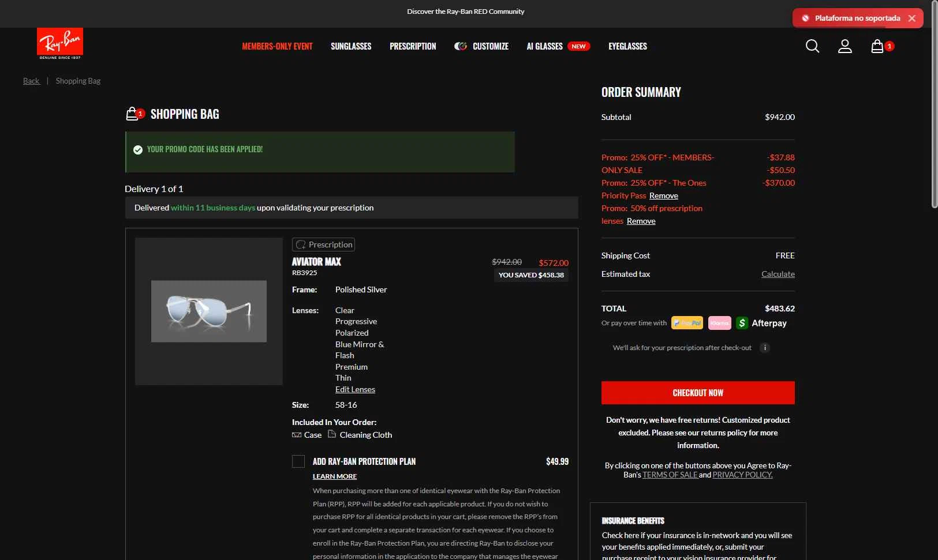This screenshot has height=560, width=938.
Task: Click the Case icon in included items
Action: pos(297,435)
